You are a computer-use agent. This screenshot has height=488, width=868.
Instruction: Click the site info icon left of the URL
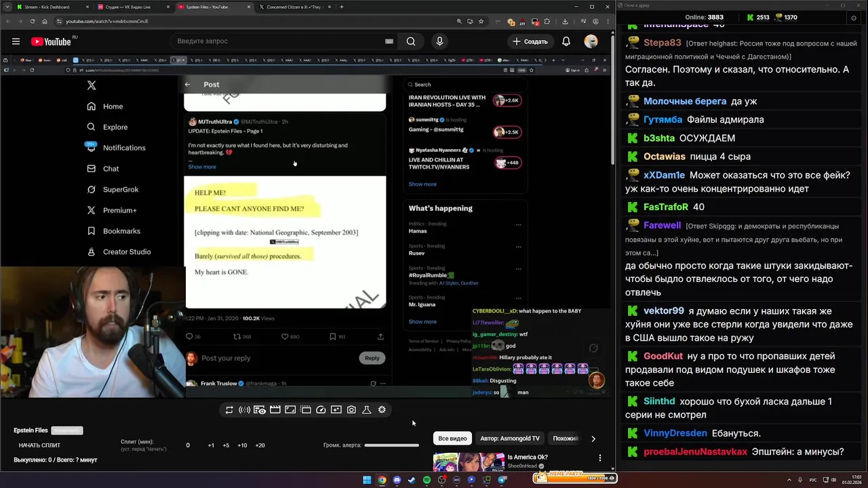pyautogui.click(x=58, y=21)
